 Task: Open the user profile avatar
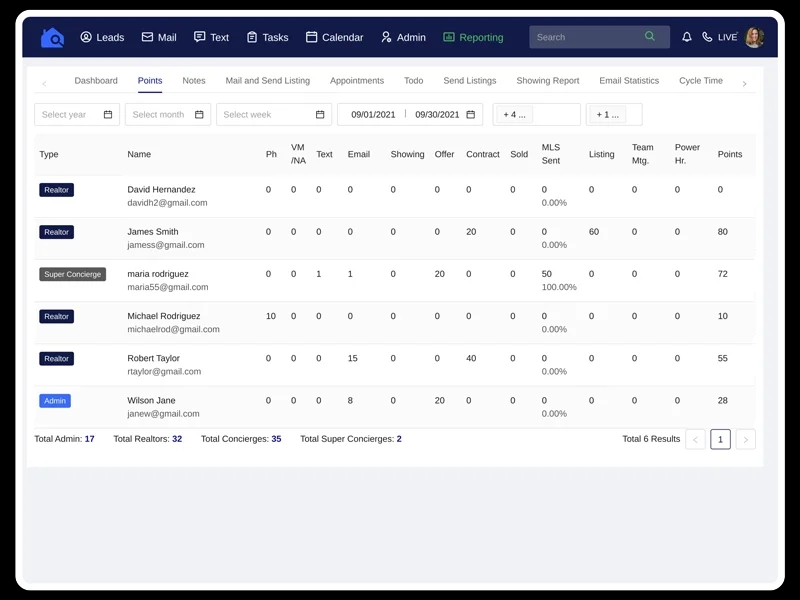(x=754, y=37)
